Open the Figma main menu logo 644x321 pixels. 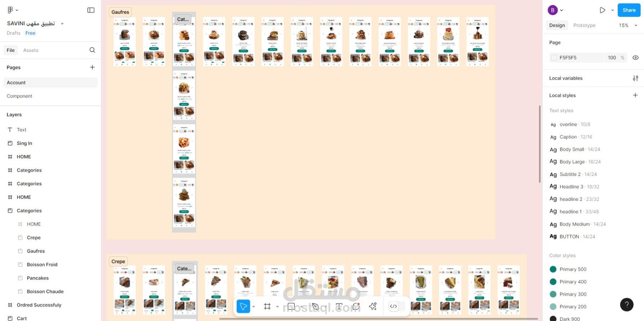(10, 10)
